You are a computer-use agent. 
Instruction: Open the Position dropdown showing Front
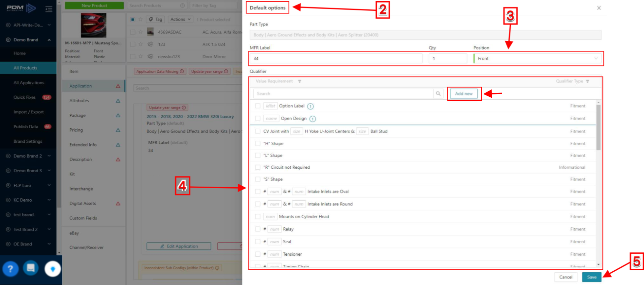point(537,59)
